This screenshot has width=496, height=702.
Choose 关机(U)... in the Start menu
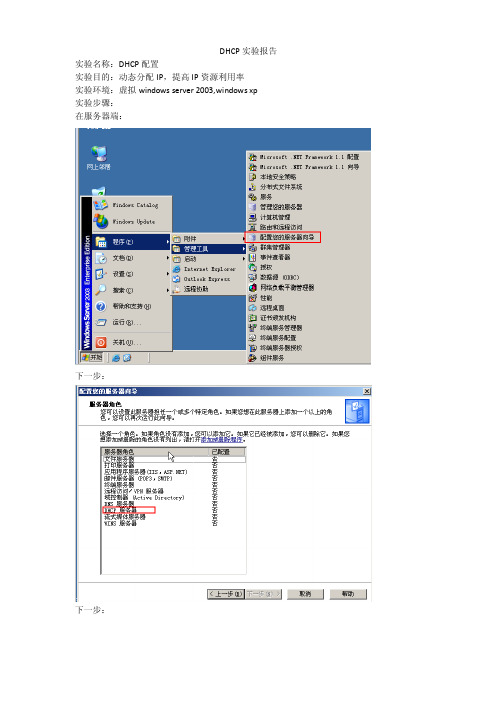tap(132, 342)
